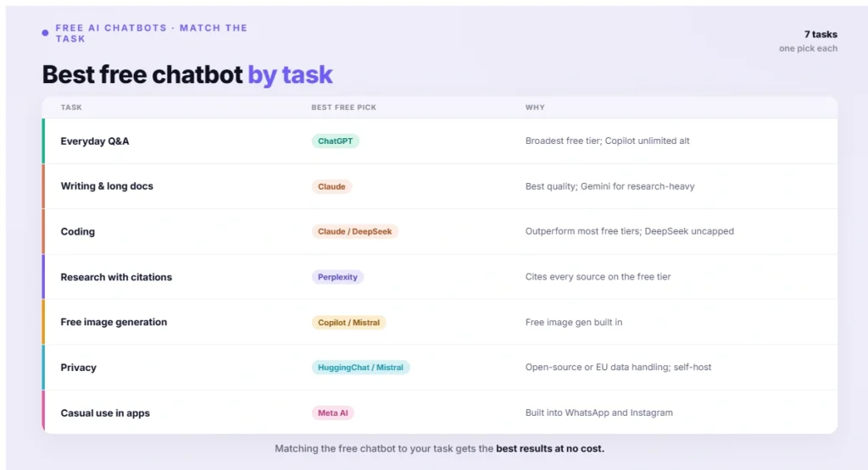Click the Claude badge in Writing row
The height and width of the screenshot is (470, 868).
[x=331, y=186]
